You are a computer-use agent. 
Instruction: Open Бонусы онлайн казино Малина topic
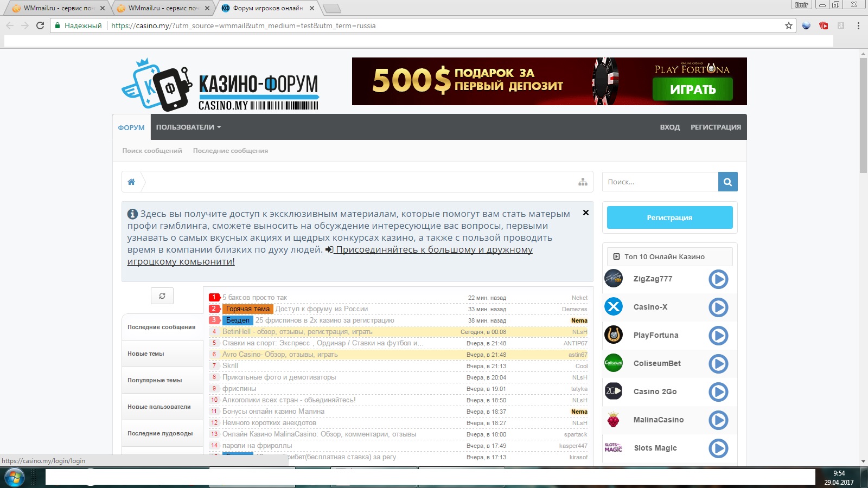273,412
